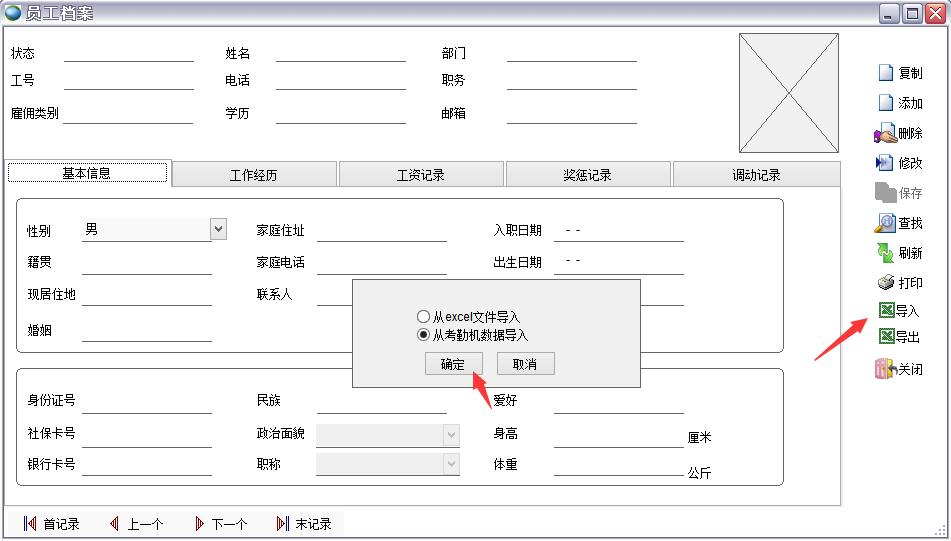Click the 删除 (Delete) icon
This screenshot has width=951, height=541.
tap(885, 133)
